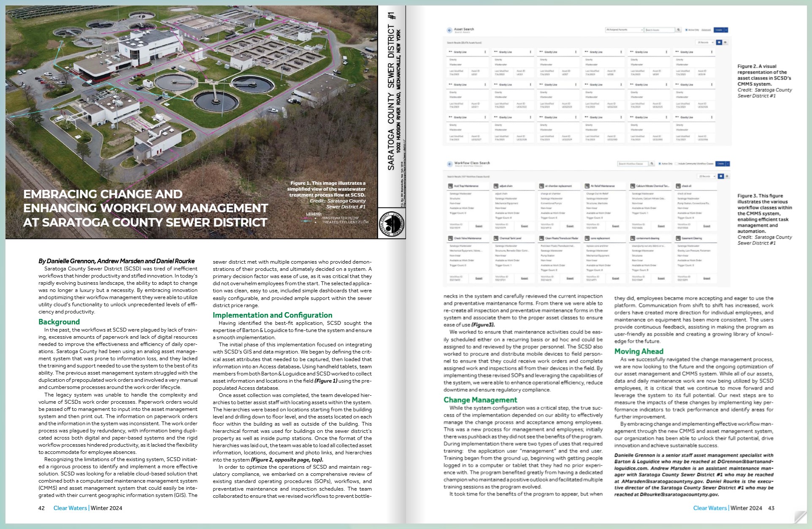Click the magnifier icon next to Search Assets
812x529 pixels.
(x=678, y=30)
